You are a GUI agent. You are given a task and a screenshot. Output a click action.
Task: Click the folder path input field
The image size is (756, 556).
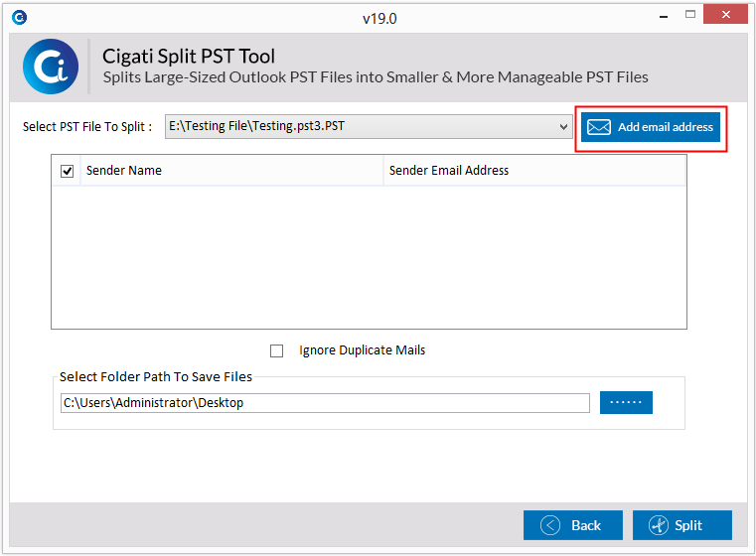pyautogui.click(x=325, y=403)
